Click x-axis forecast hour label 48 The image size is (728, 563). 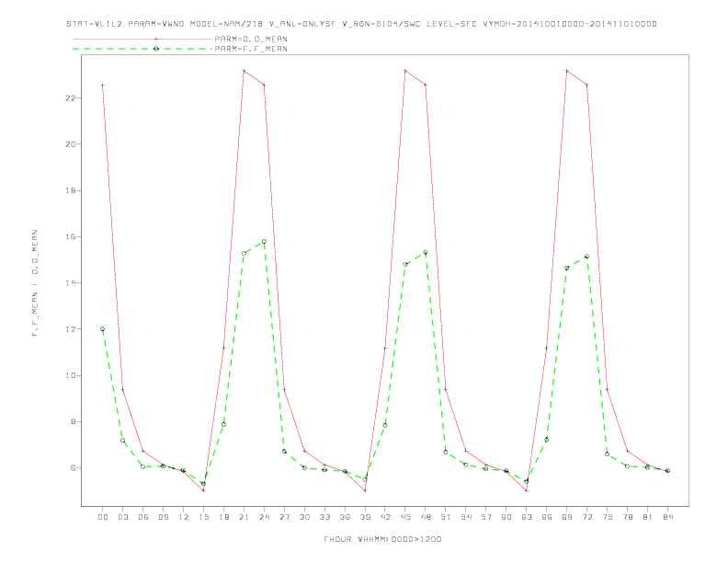tap(426, 517)
